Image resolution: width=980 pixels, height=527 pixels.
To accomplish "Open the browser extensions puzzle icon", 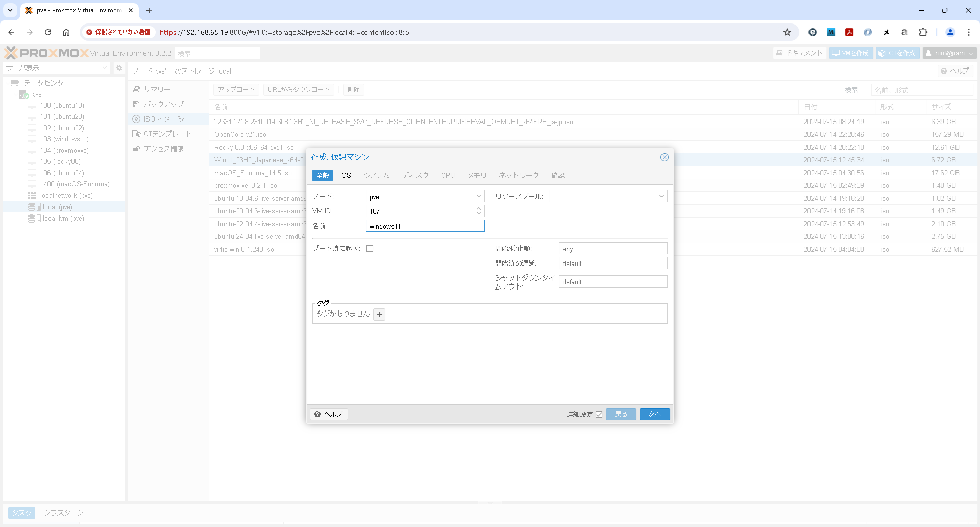I will 923,32.
